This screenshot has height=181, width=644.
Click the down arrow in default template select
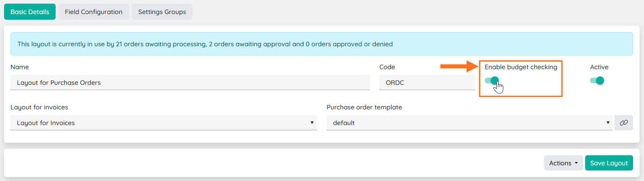pyautogui.click(x=608, y=123)
